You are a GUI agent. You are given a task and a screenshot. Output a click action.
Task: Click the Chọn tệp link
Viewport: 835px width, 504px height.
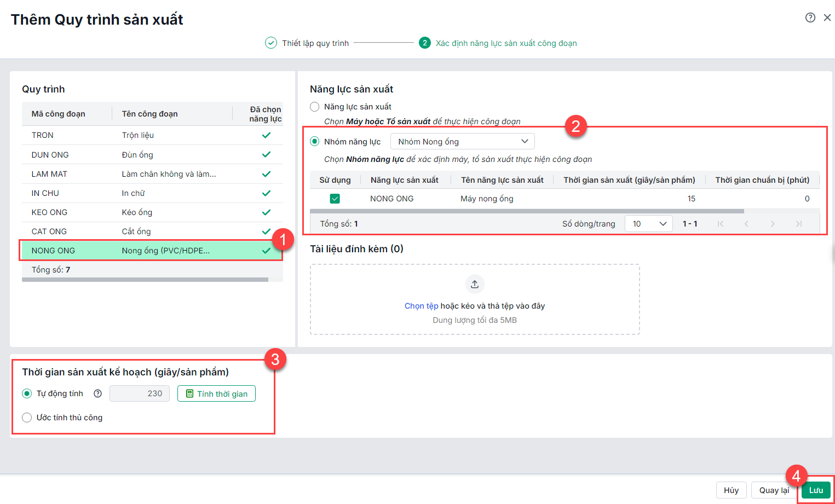click(421, 306)
